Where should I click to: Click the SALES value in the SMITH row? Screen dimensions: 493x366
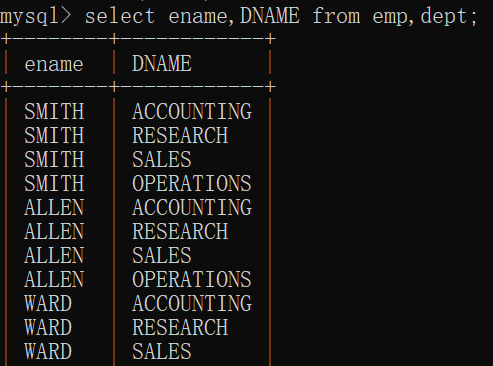tap(162, 159)
